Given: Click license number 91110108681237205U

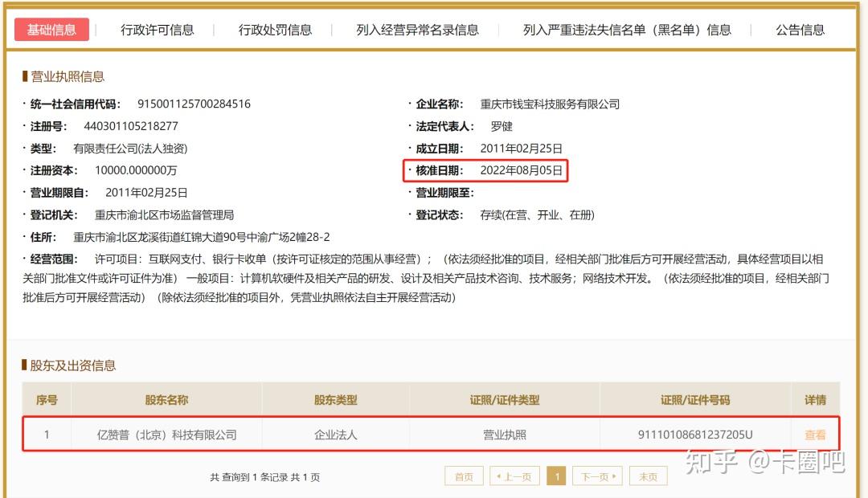Looking at the screenshot, I should tap(695, 435).
